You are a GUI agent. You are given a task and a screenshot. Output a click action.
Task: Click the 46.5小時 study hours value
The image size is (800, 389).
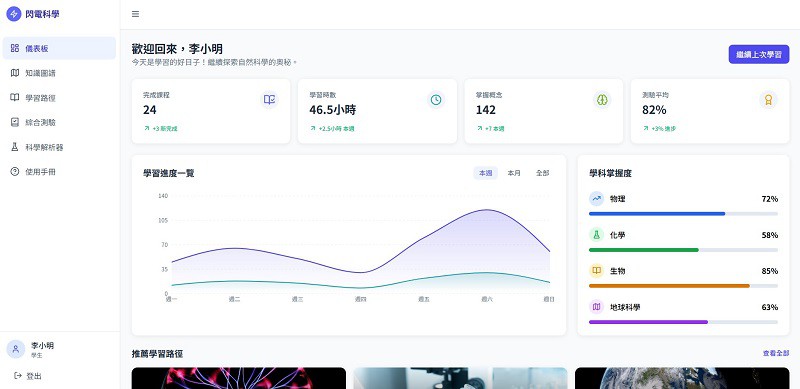tap(333, 110)
